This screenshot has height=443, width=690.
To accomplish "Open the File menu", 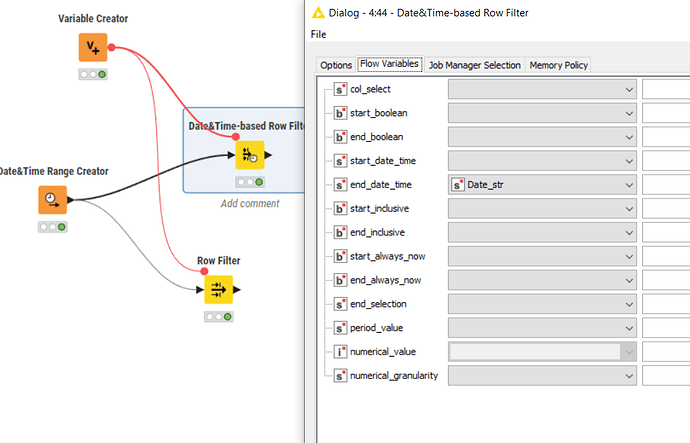I will (318, 34).
